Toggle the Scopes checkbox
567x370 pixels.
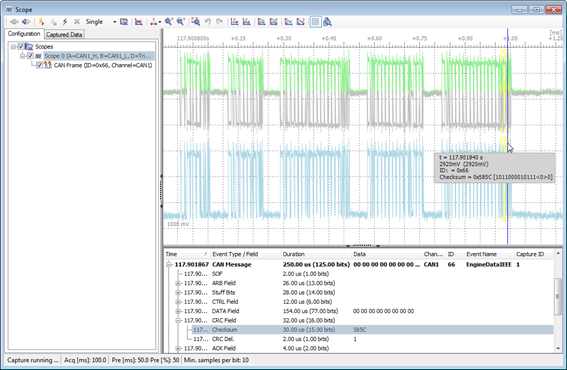point(21,46)
